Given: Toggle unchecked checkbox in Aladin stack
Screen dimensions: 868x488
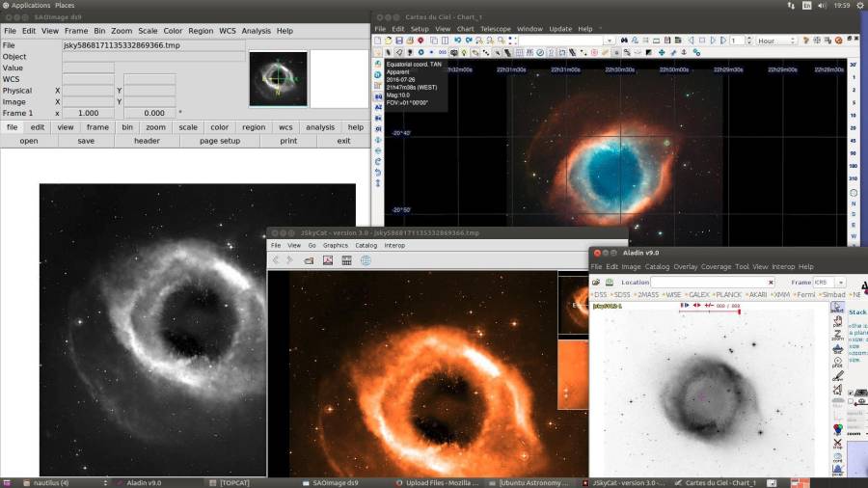Looking at the screenshot, I should tap(851, 401).
